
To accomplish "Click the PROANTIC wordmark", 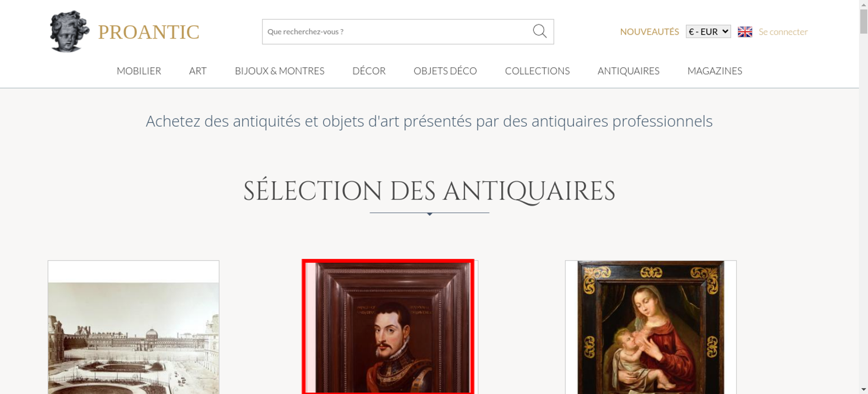I will (148, 32).
